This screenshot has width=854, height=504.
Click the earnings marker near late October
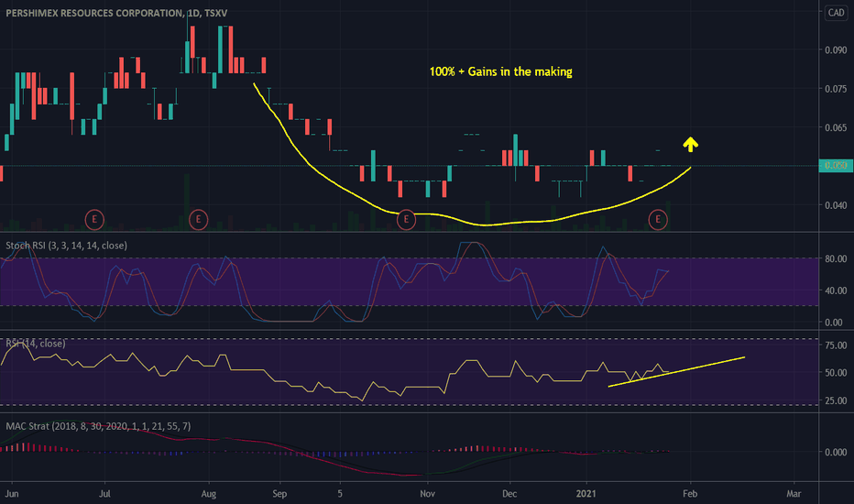pos(406,220)
